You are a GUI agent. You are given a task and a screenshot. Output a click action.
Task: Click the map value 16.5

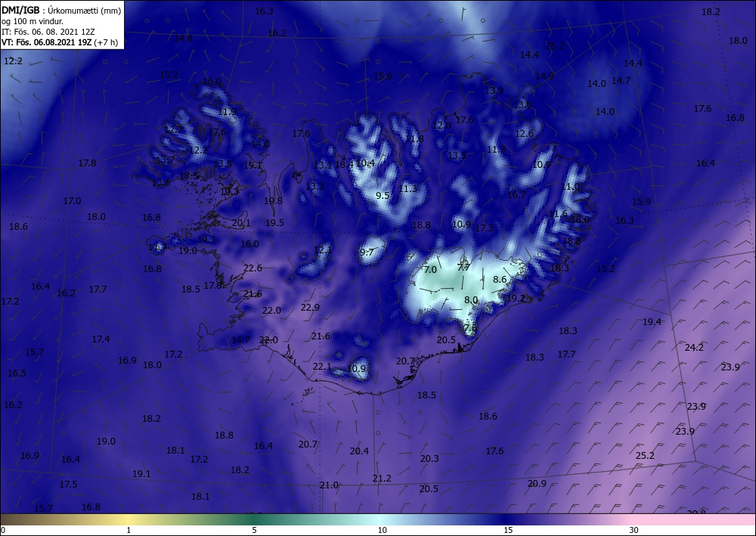click(x=17, y=373)
